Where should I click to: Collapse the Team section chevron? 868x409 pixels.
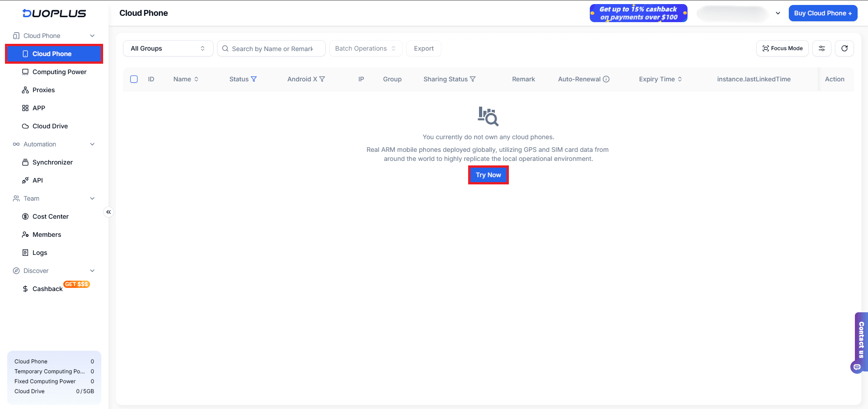pos(92,198)
